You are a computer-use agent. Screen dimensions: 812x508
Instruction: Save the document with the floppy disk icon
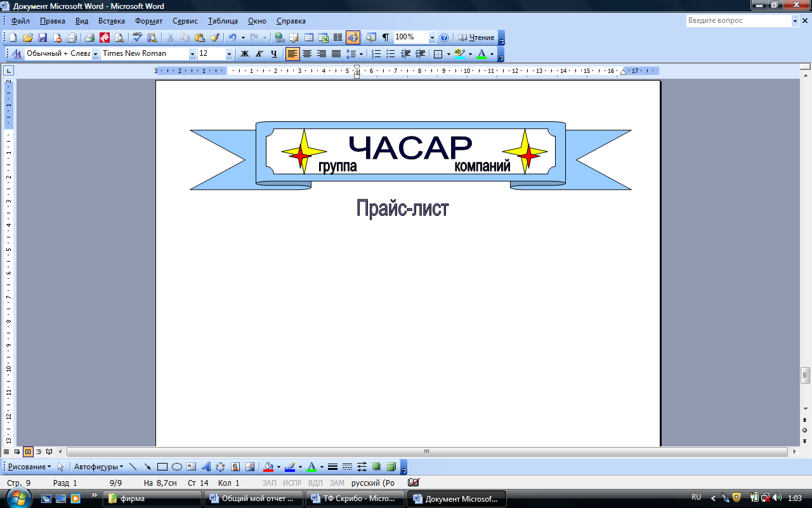tap(43, 37)
